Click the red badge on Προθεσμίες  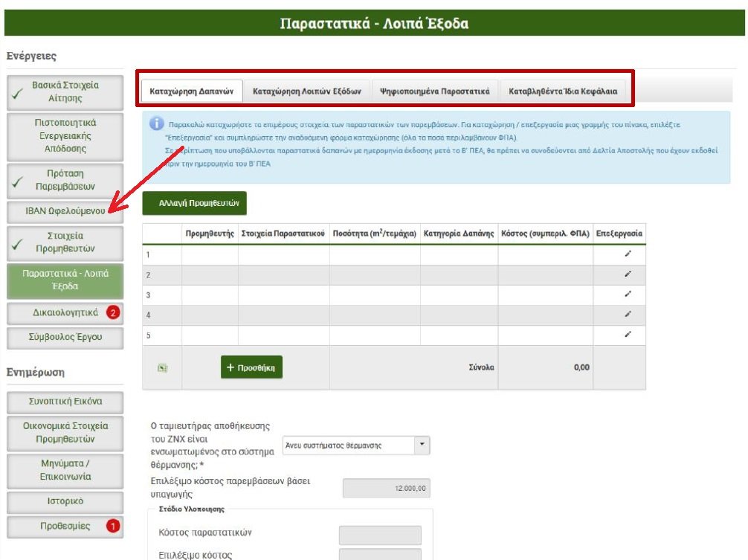(x=112, y=526)
